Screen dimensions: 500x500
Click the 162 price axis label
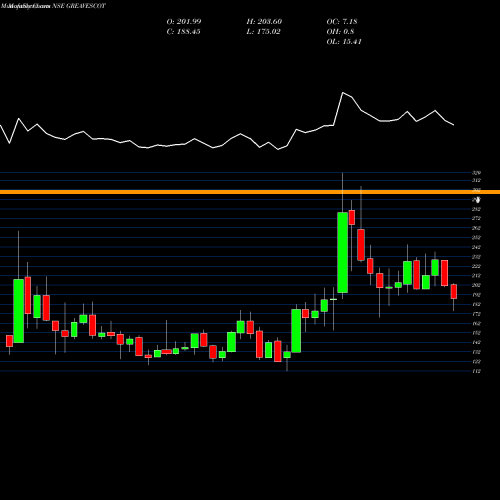[x=476, y=323]
